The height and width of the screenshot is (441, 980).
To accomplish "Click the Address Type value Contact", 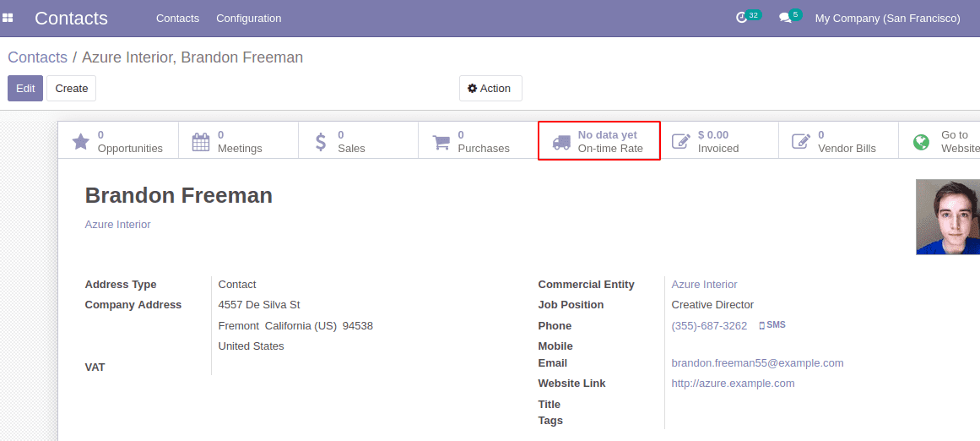I will 237,285.
